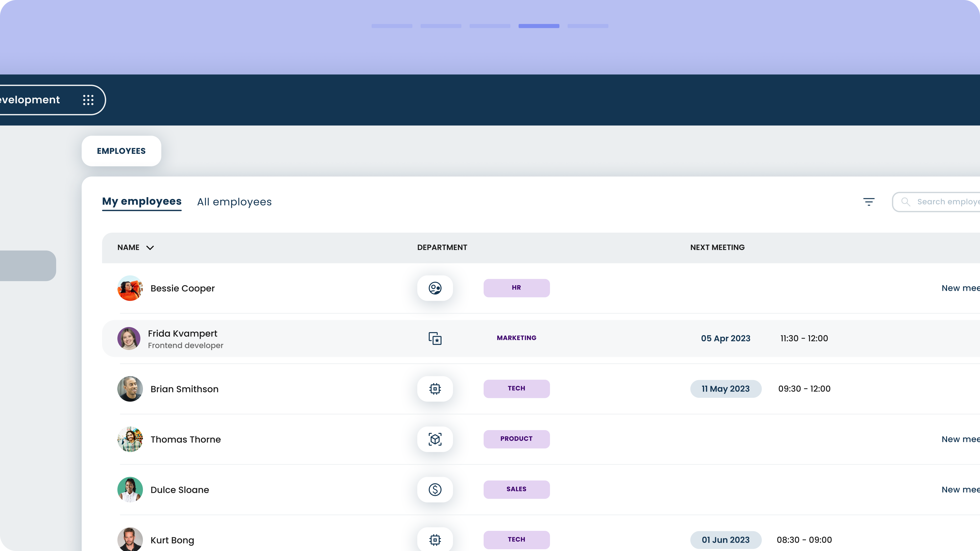Click meeting time 08:30 - 09:00
This screenshot has width=980, height=551.
[804, 540]
